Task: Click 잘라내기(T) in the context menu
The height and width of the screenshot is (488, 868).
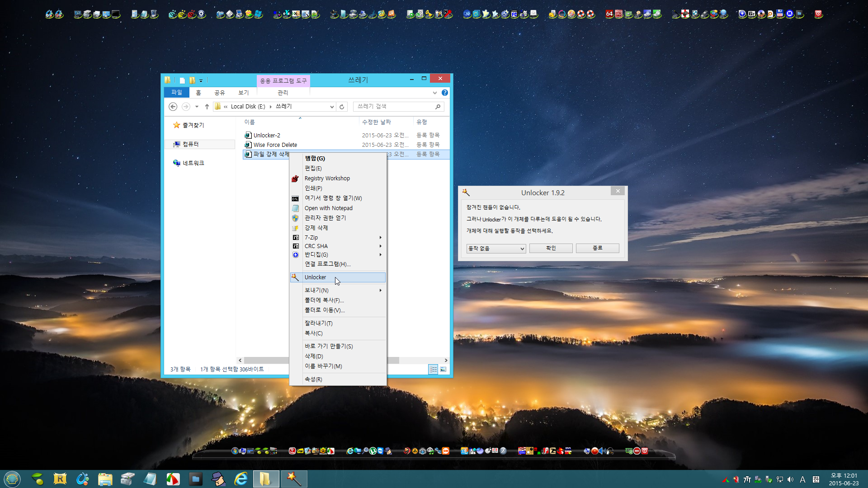Action: pos(338,324)
